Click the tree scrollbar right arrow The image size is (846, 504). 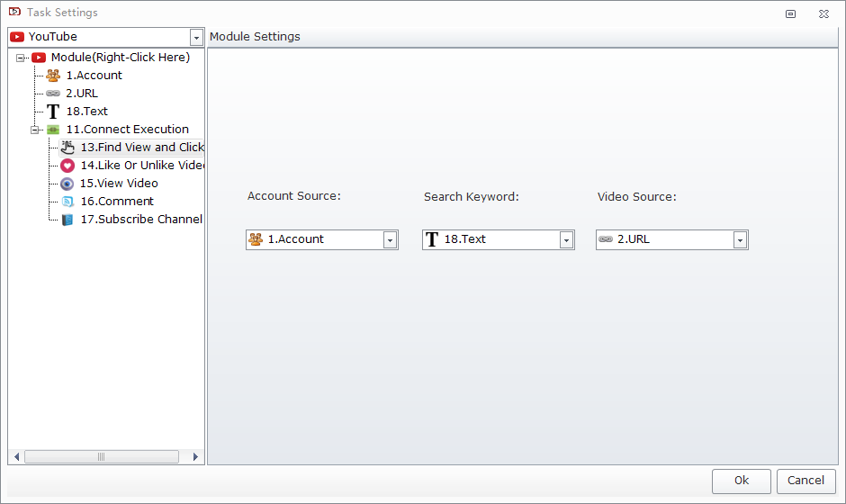point(195,457)
